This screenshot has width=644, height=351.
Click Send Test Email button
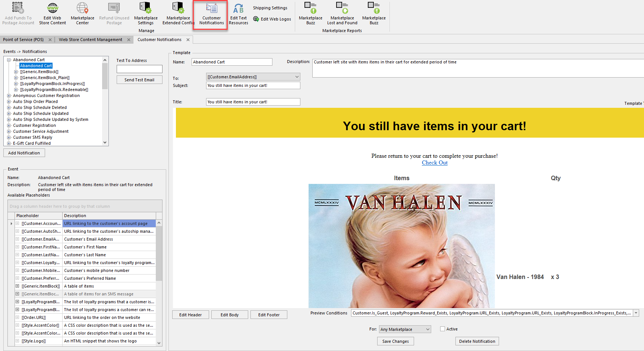click(139, 80)
